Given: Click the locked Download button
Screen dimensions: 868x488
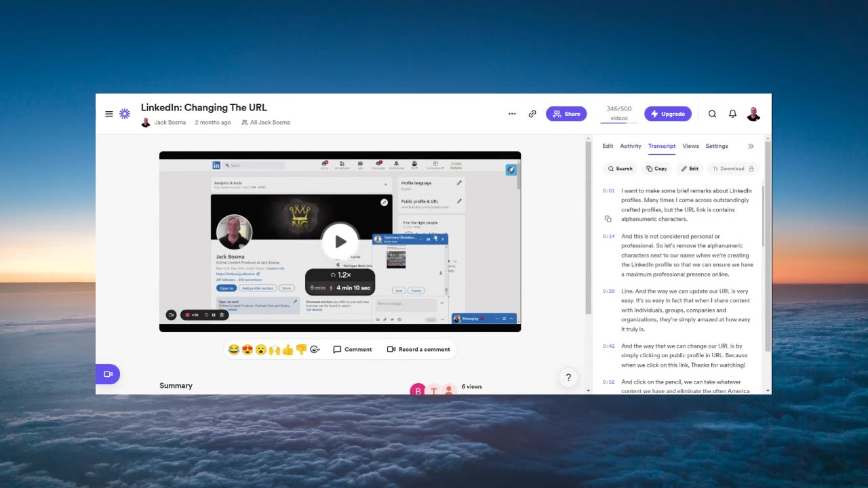Looking at the screenshot, I should click(732, 169).
